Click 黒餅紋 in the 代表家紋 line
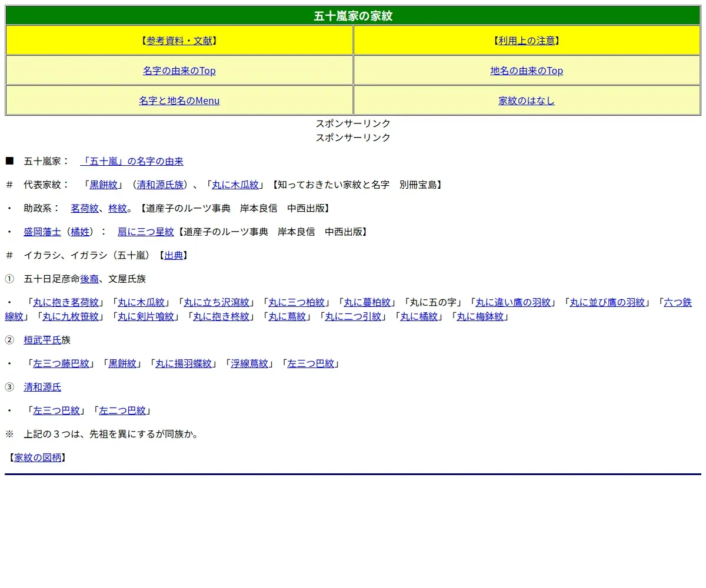 tap(104, 185)
